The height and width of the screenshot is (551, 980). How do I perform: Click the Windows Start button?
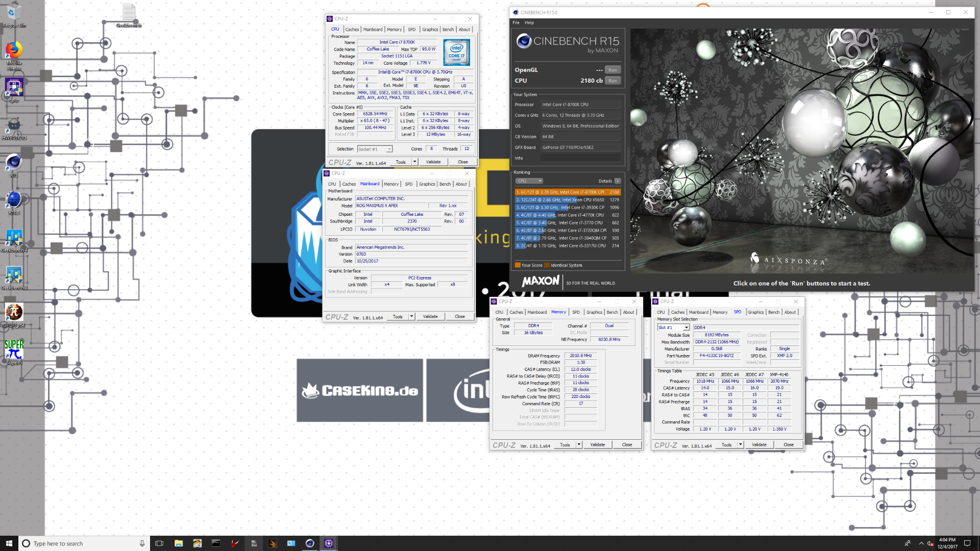click(x=9, y=543)
